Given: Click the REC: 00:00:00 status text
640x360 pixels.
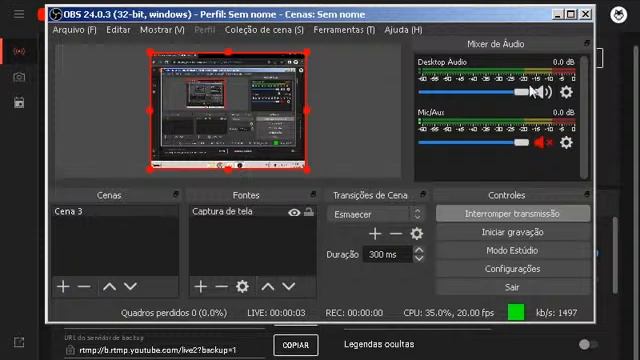Looking at the screenshot, I should [354, 313].
